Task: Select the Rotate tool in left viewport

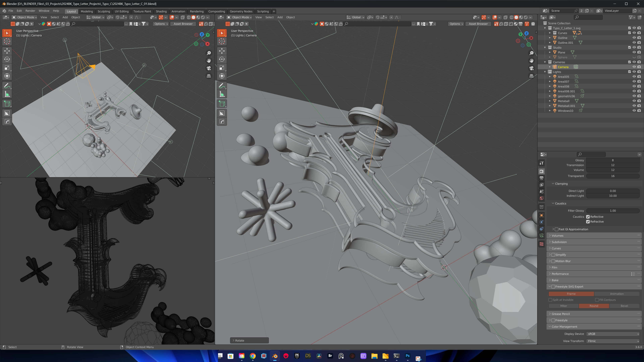Action: coord(7,59)
